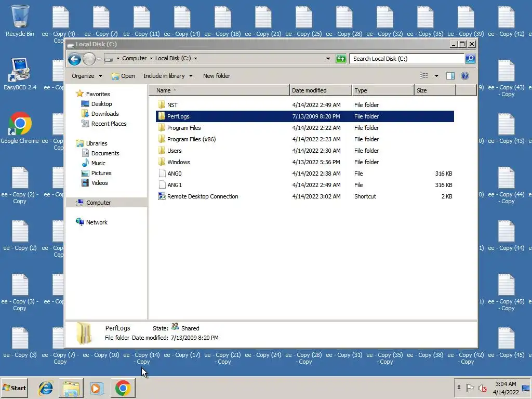Image resolution: width=532 pixels, height=399 pixels.
Task: Select the Google Chrome desktop shortcut
Action: pyautogui.click(x=20, y=128)
